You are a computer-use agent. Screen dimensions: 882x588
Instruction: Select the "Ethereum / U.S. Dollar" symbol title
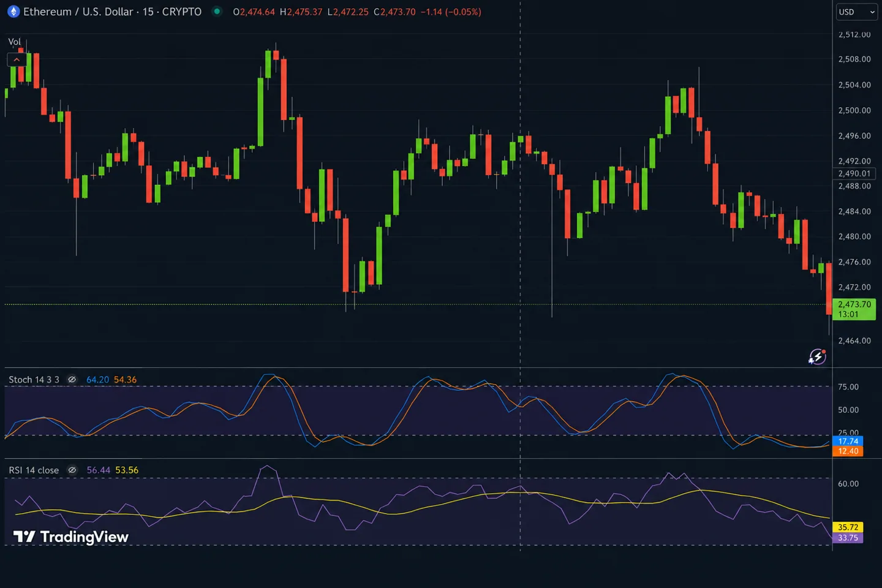click(x=78, y=12)
